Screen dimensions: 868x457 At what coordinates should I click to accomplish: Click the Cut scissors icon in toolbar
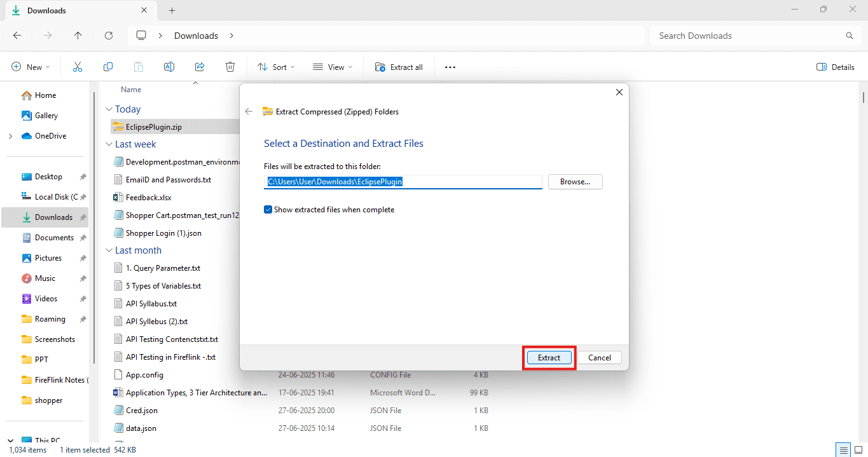[x=78, y=67]
